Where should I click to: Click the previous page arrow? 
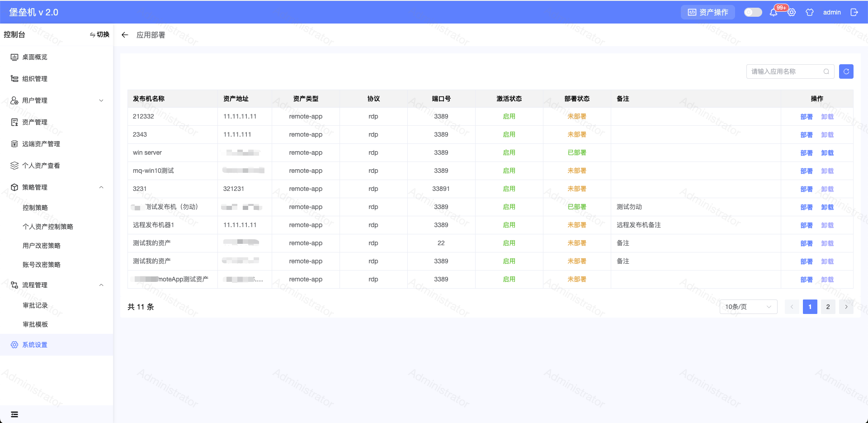coord(792,307)
